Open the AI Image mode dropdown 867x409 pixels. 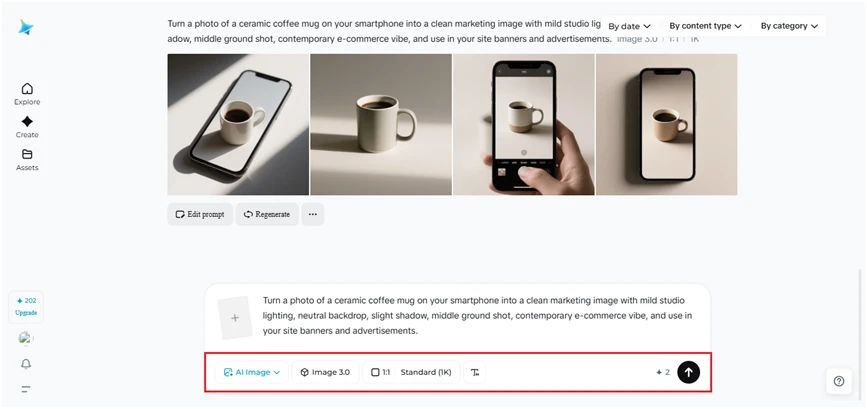point(252,372)
